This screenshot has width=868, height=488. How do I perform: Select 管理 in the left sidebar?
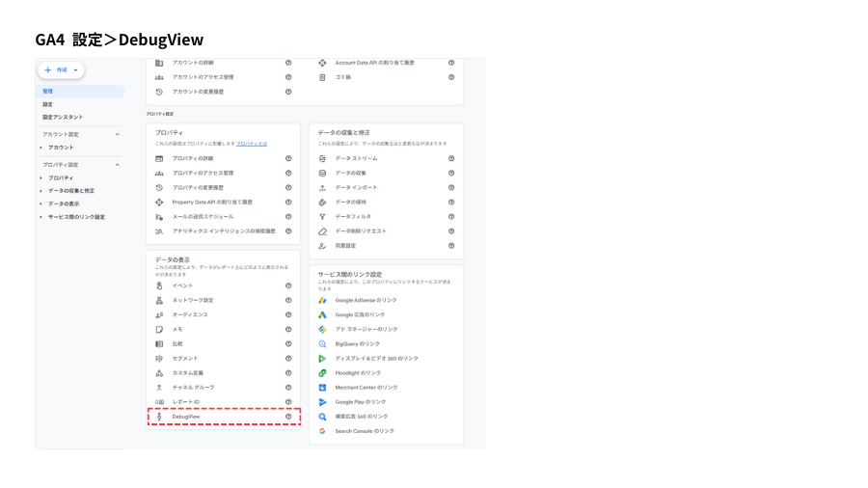[80, 92]
